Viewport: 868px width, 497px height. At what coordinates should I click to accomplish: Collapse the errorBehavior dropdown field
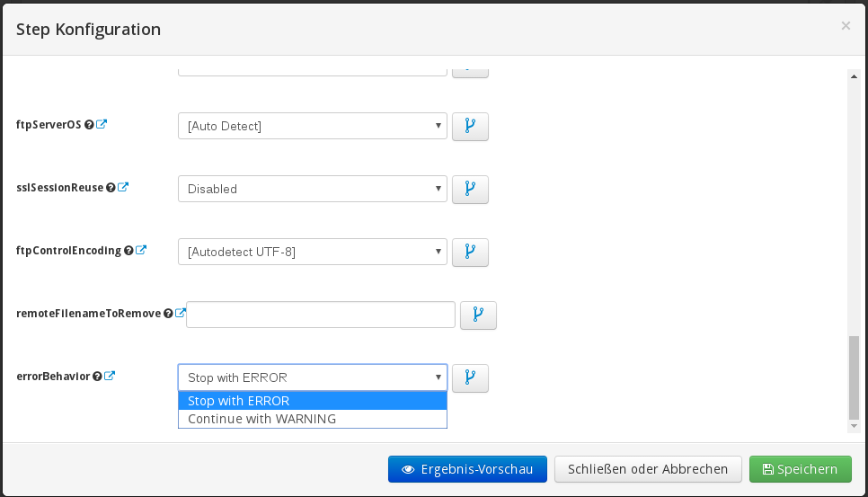point(312,377)
